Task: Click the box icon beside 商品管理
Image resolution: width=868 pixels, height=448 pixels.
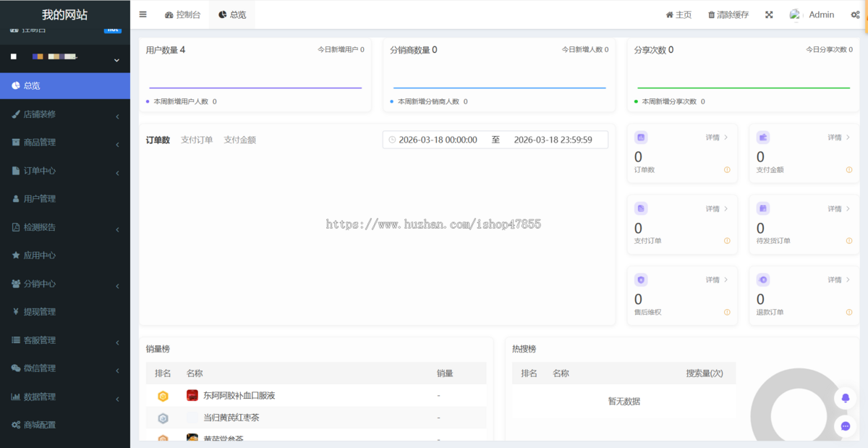Action: point(16,143)
